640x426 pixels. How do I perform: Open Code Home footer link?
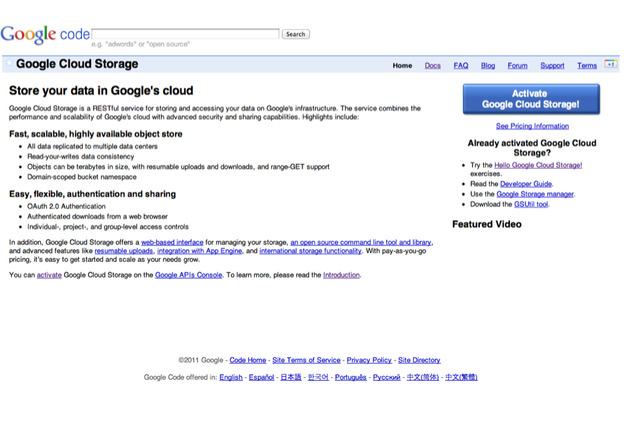(x=248, y=360)
